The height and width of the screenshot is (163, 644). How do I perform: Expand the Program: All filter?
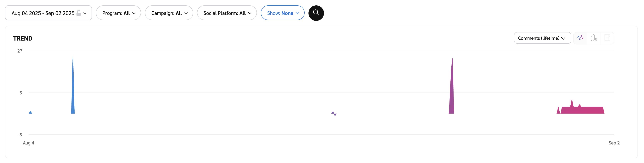118,13
